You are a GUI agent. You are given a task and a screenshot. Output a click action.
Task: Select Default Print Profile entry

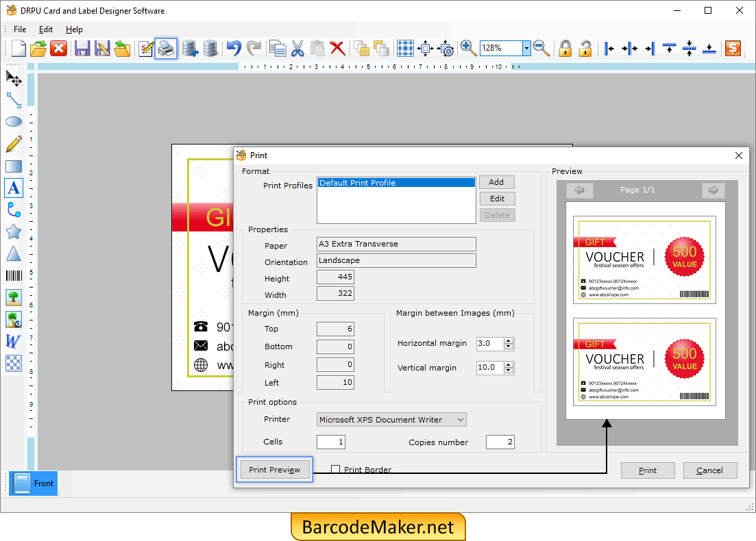(x=396, y=183)
